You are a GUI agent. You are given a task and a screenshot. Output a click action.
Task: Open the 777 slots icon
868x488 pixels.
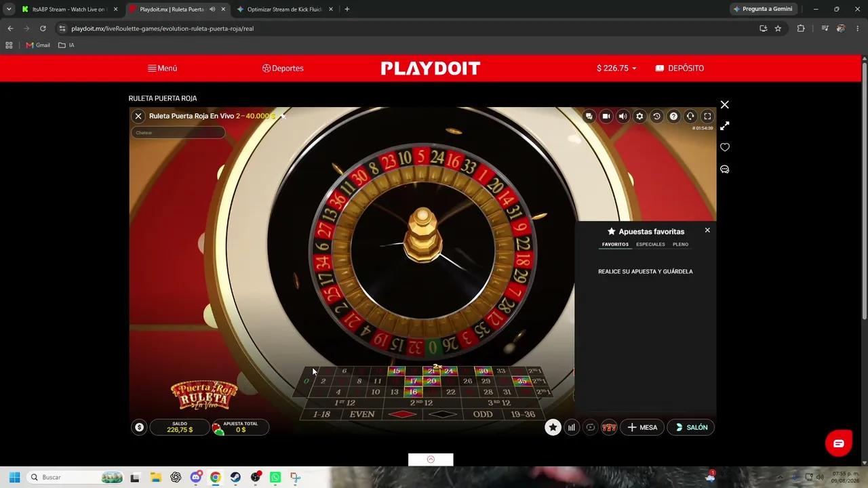(609, 428)
